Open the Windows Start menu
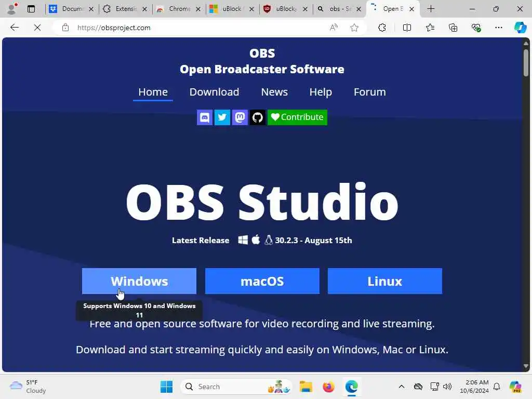Image resolution: width=532 pixels, height=399 pixels. (x=166, y=387)
